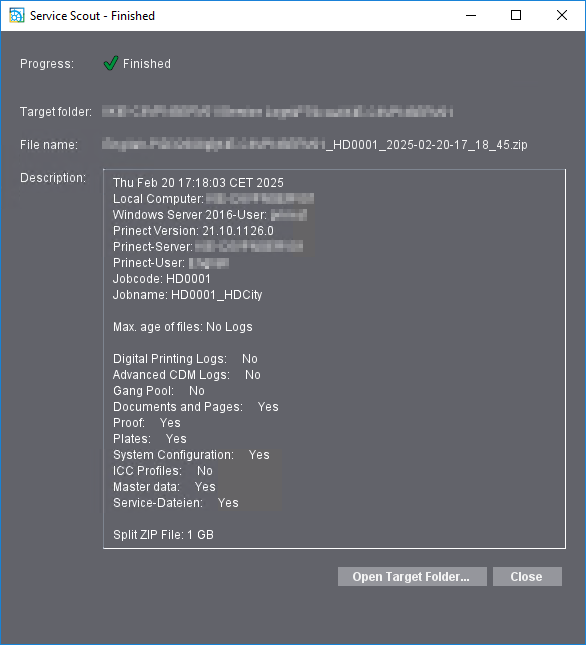Click the Max. age of files line
586x645 pixels.
point(183,327)
